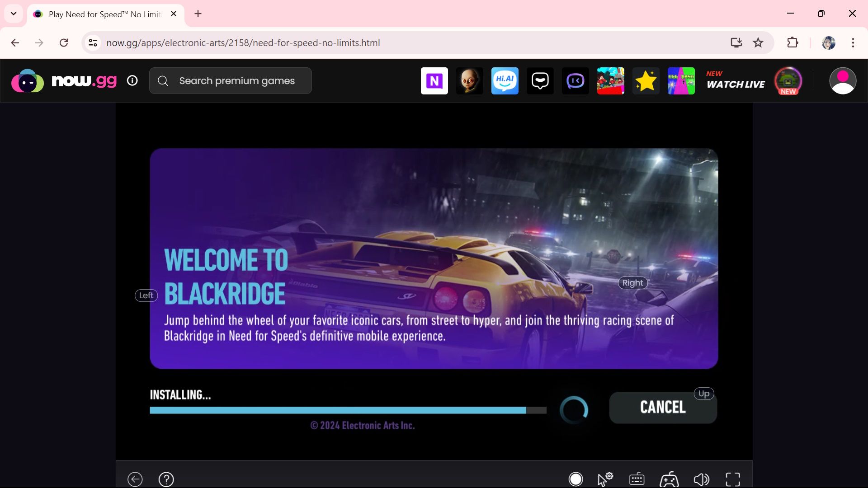Open the blocky characters game thumbnail
The height and width of the screenshot is (488, 868).
tap(611, 81)
